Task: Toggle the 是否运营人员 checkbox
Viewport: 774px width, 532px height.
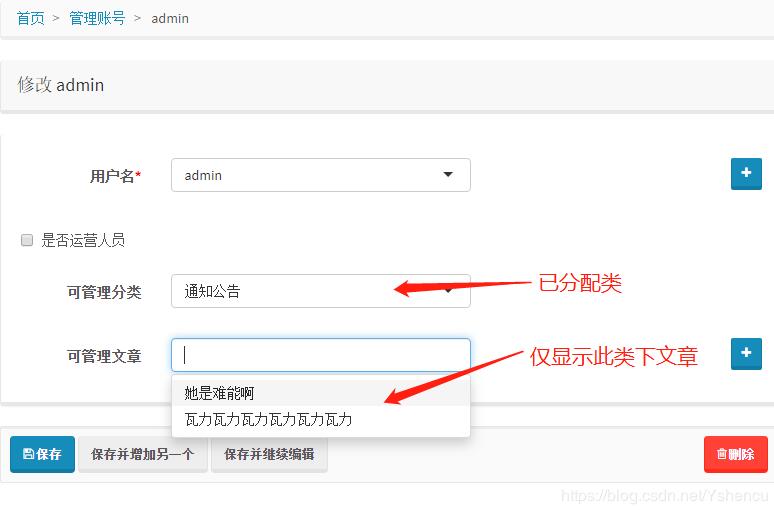Action: [x=27, y=240]
